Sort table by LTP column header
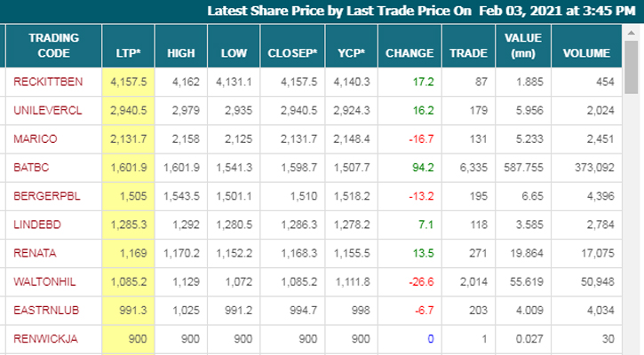Image resolution: width=644 pixels, height=355 pixels. coord(129,52)
